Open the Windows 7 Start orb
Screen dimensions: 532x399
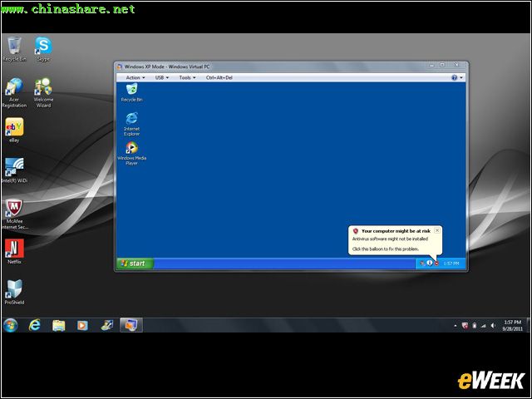pos(11,325)
